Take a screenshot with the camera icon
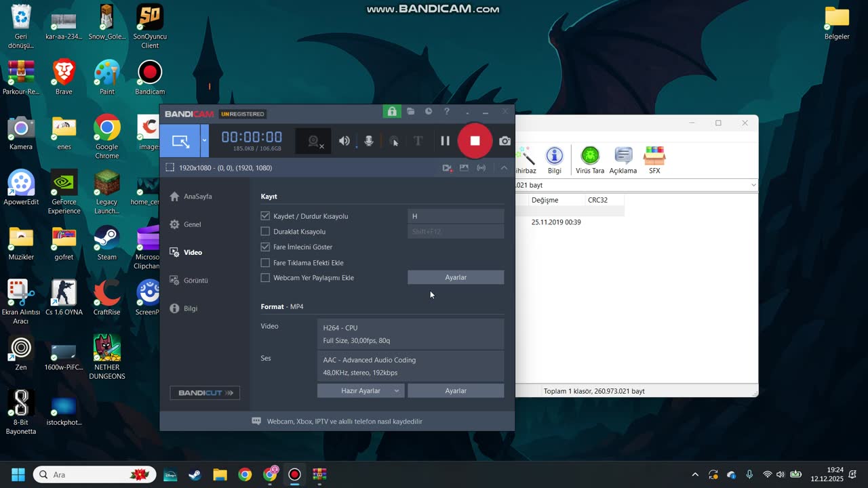Image resolution: width=868 pixels, height=488 pixels. [x=505, y=141]
